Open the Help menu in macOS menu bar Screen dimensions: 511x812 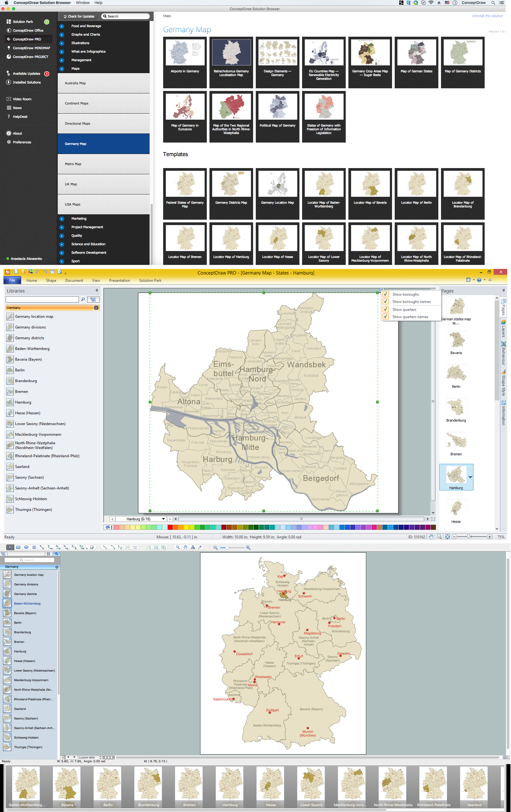point(98,3)
